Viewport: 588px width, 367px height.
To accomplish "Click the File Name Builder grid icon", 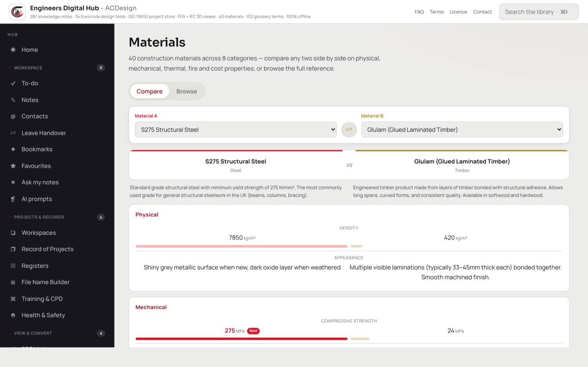I will tap(13, 282).
